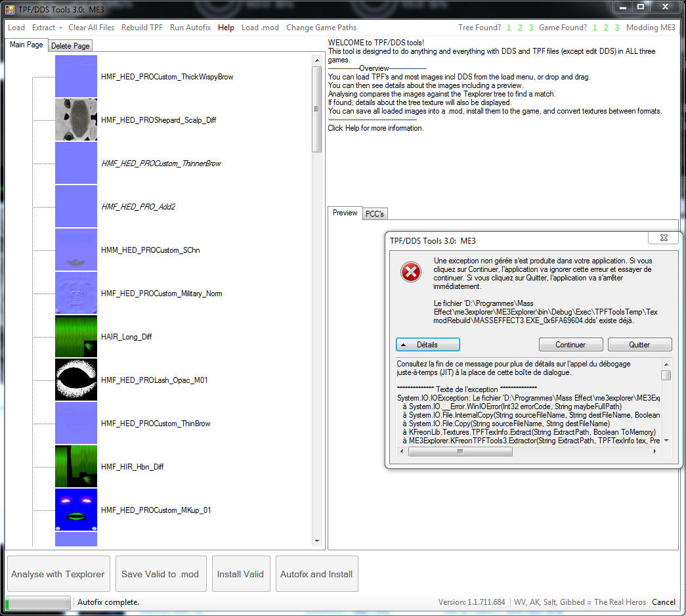Select HMF_HED_PROShepard_Scalp_Diff tree entry text
This screenshot has height=616, width=686.
tap(158, 120)
